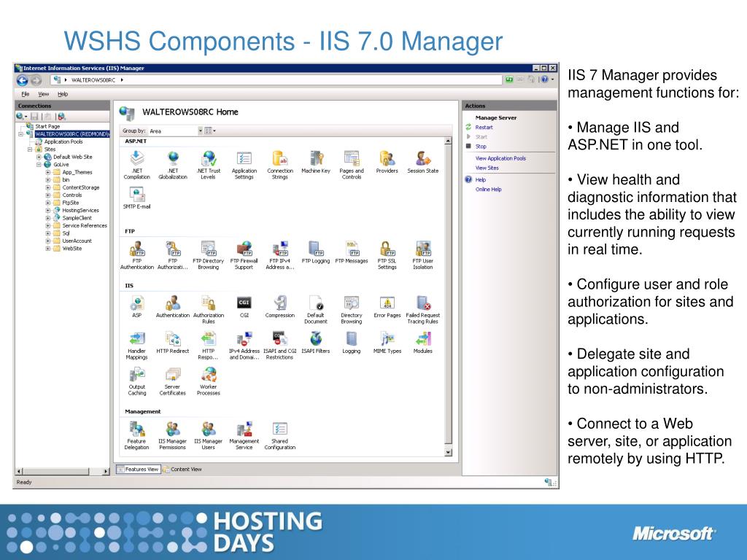The image size is (747, 560).
Task: Open FTP SSL Settings feature
Action: pyautogui.click(x=387, y=254)
